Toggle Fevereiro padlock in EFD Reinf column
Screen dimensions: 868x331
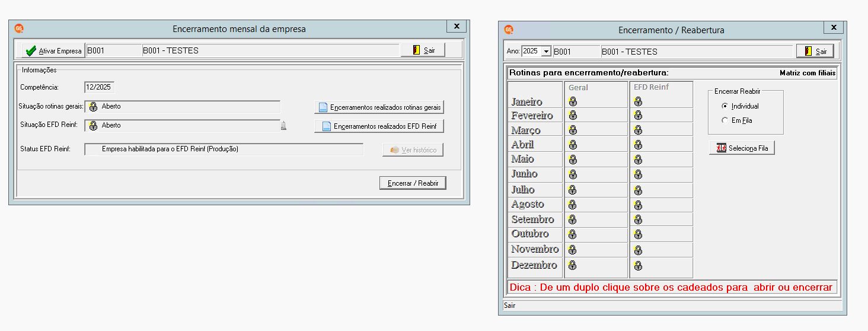point(638,116)
